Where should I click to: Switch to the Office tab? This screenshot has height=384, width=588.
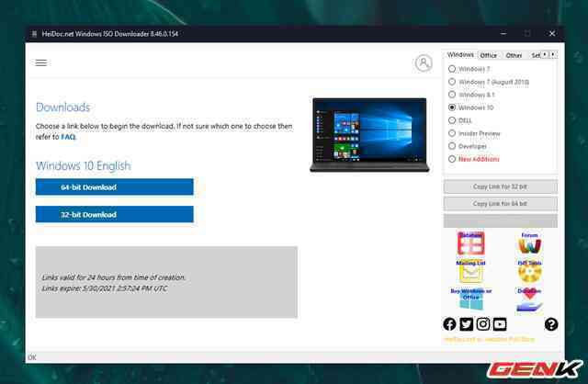click(488, 55)
